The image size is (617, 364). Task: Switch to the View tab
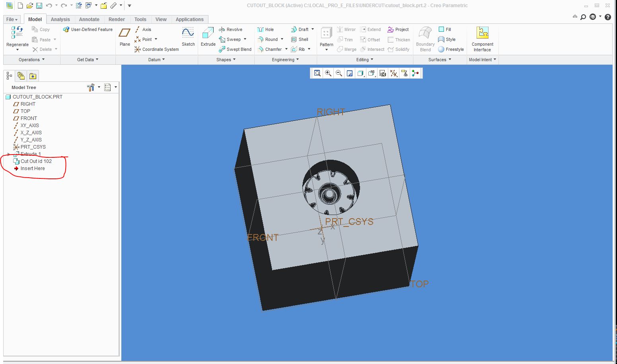point(161,19)
